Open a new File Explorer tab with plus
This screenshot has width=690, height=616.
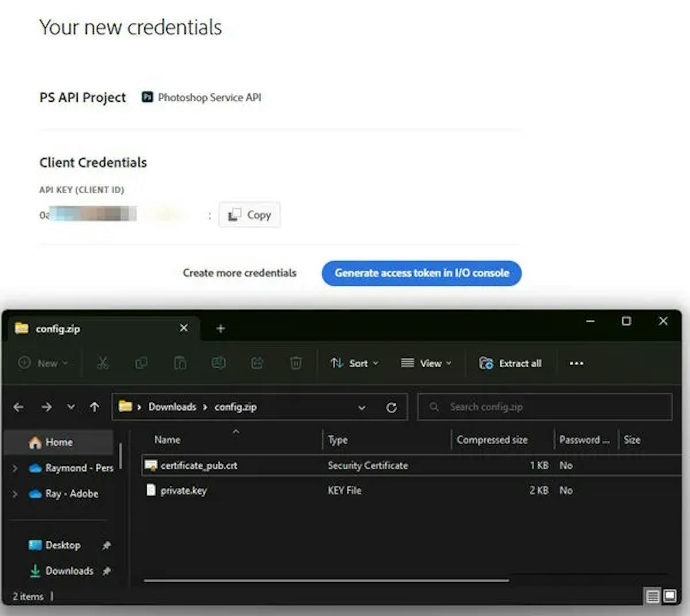pyautogui.click(x=220, y=328)
